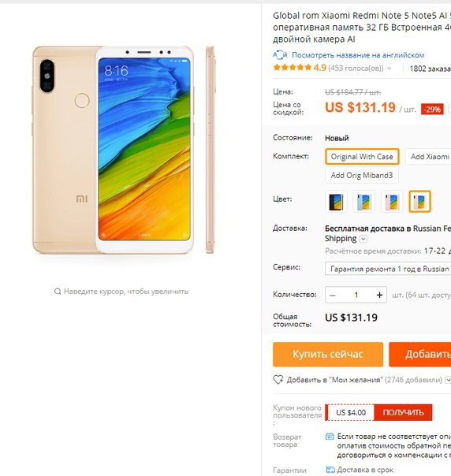Get the US $4.00 new user coupon
Viewport: 451px width, 476px height.
pyautogui.click(x=403, y=412)
